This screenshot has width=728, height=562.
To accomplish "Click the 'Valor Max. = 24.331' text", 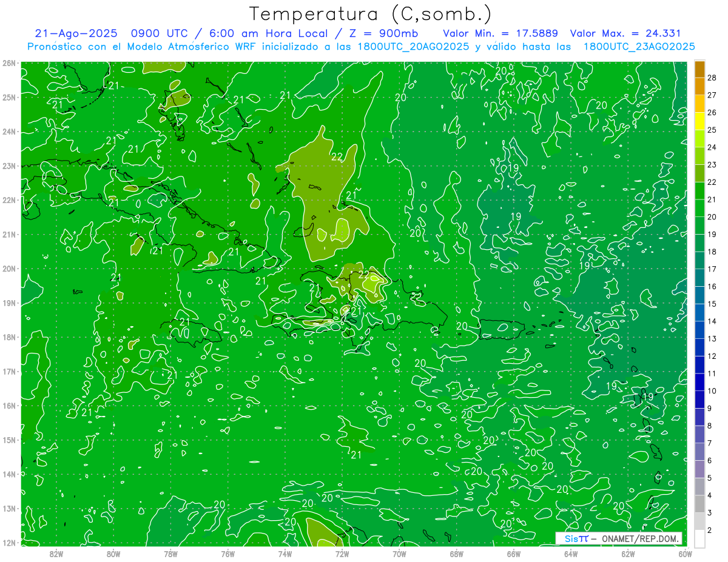I will tap(625, 34).
